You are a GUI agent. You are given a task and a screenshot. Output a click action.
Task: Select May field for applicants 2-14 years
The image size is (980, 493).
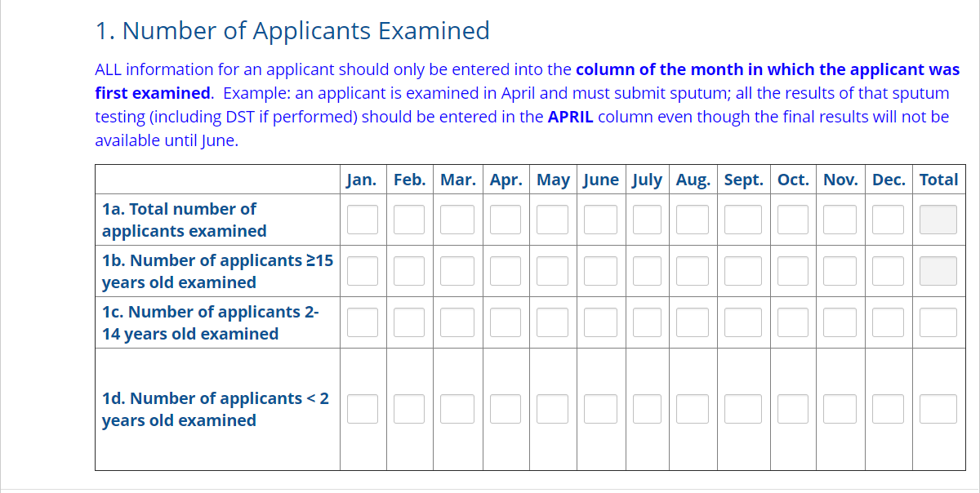tap(553, 322)
